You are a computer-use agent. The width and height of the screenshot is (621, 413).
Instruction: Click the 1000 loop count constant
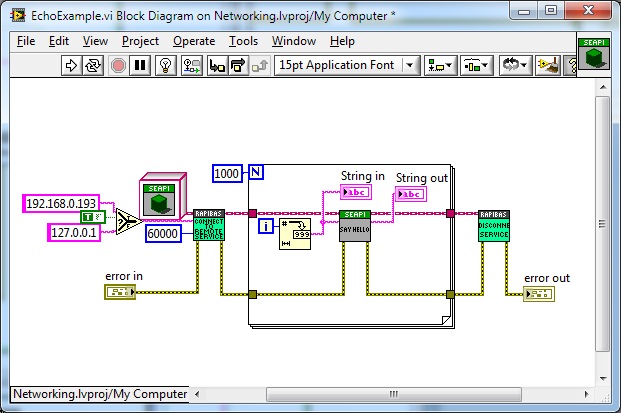click(x=227, y=174)
